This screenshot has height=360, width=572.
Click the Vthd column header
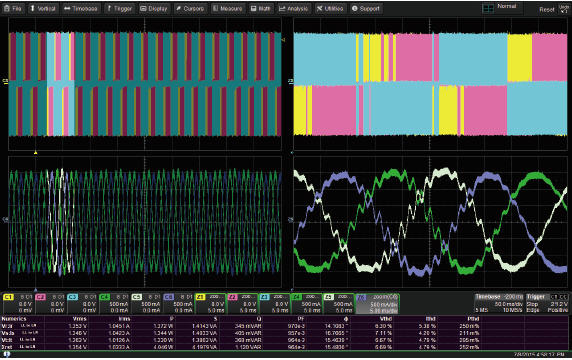point(386,319)
